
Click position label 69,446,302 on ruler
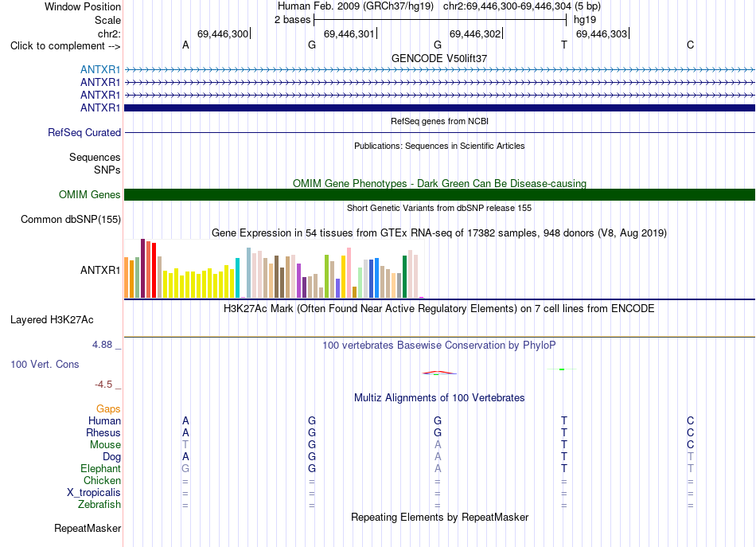click(475, 33)
